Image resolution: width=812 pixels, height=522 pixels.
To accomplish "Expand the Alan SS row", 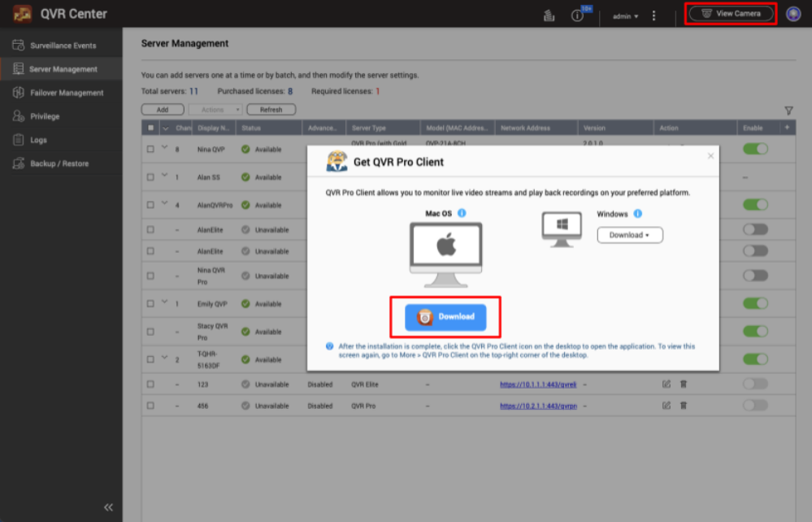I will pos(164,175).
